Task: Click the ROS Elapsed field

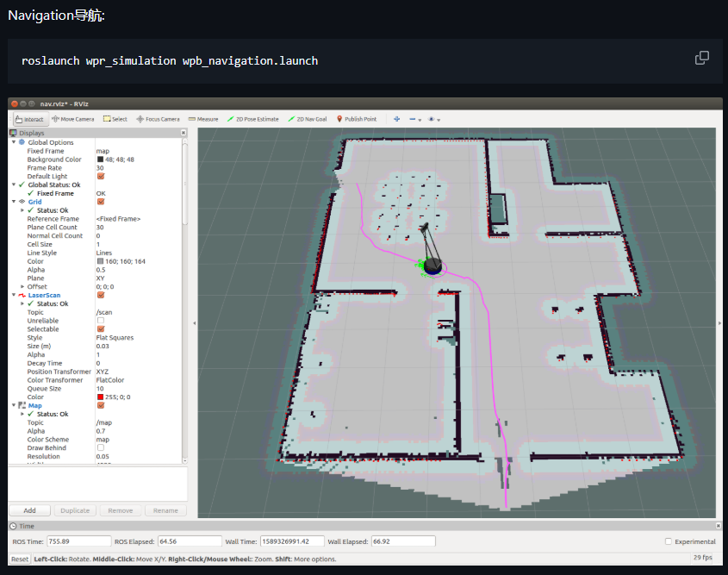Action: coord(190,541)
